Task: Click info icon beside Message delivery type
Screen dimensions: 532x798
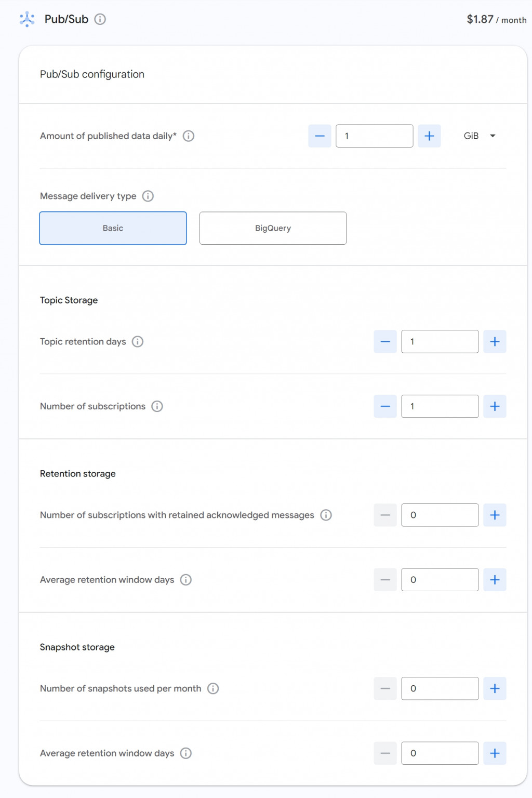Action: [x=148, y=196]
